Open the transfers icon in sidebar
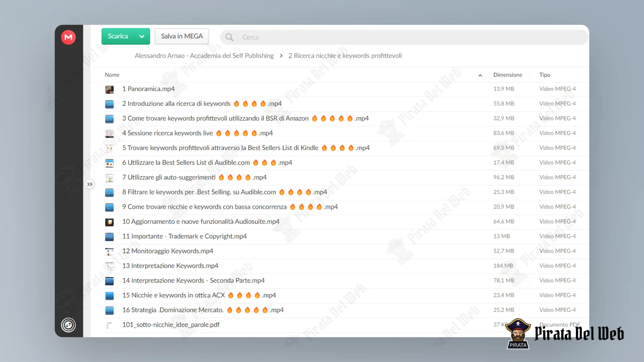Screen dimensions: 644x362 68,325
